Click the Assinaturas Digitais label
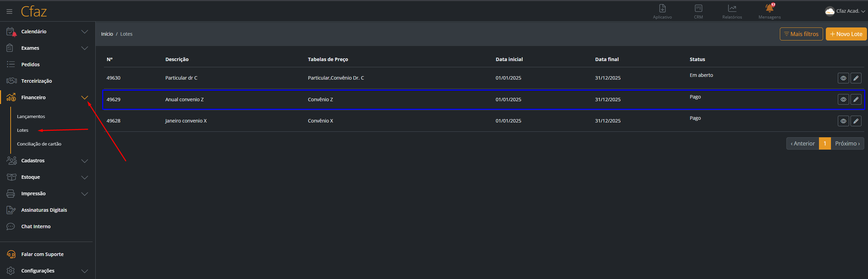 click(x=44, y=210)
